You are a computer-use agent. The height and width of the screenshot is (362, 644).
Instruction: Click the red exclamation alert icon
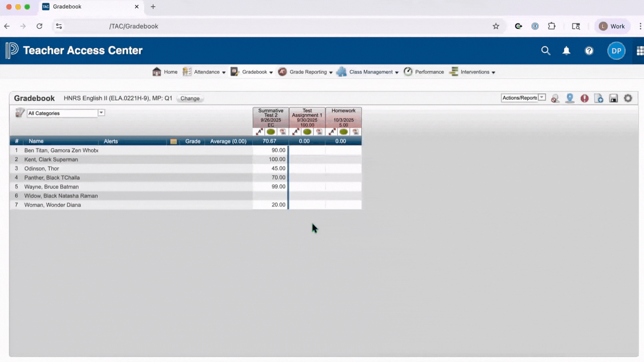click(584, 98)
